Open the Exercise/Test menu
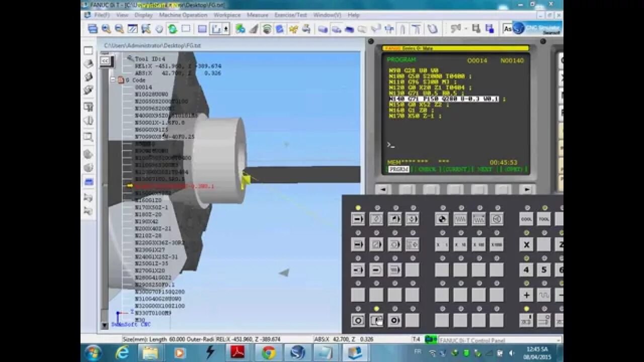 tap(291, 15)
